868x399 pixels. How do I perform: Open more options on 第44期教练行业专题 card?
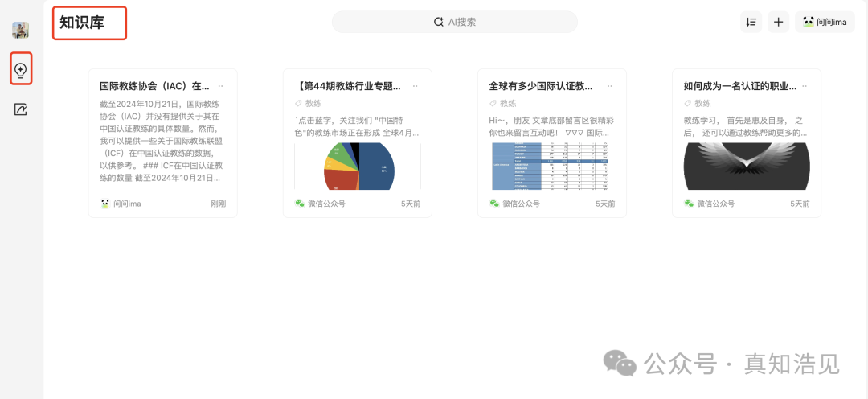(x=416, y=86)
